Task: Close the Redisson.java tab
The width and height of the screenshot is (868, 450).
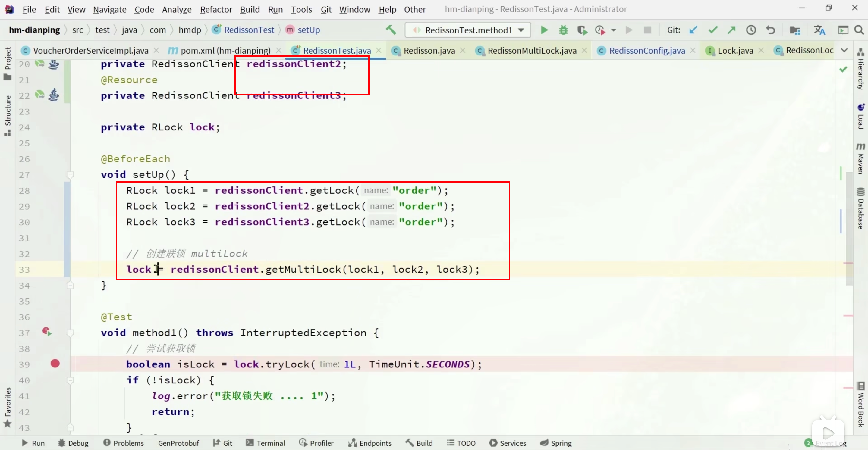Action: tap(463, 50)
